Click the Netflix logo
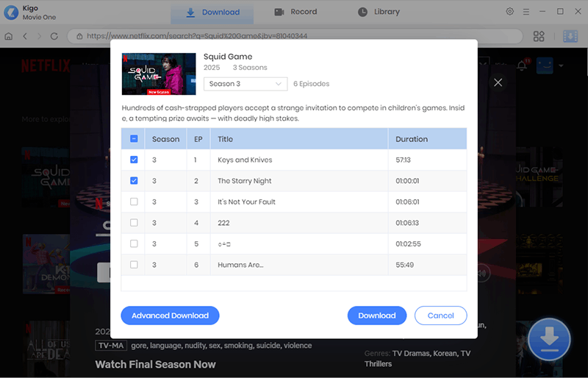 tap(46, 65)
